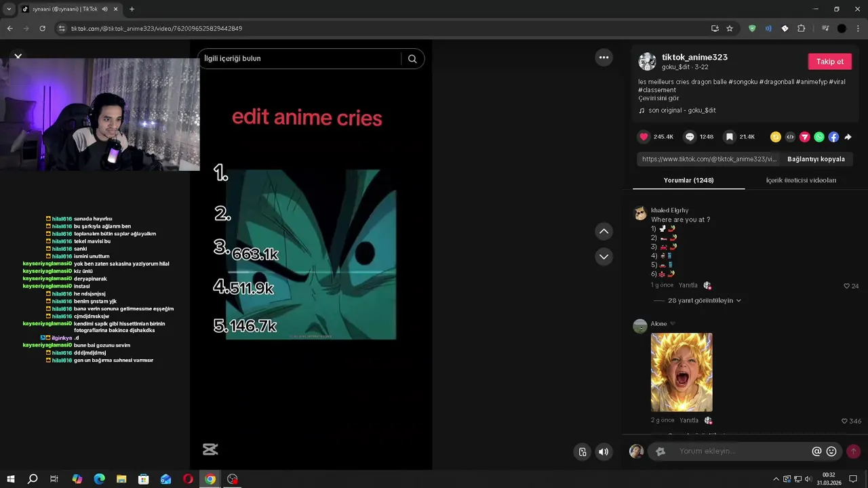Go to the previous video with up arrow
Screen dimensions: 868x488
(x=604, y=232)
